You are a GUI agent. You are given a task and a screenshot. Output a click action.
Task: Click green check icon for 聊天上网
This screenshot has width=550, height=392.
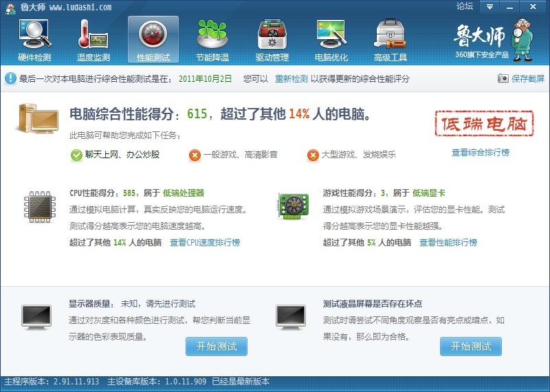(x=76, y=155)
